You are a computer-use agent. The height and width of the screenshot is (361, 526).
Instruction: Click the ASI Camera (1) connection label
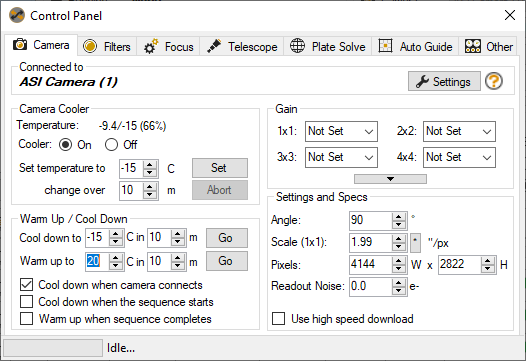(68, 82)
